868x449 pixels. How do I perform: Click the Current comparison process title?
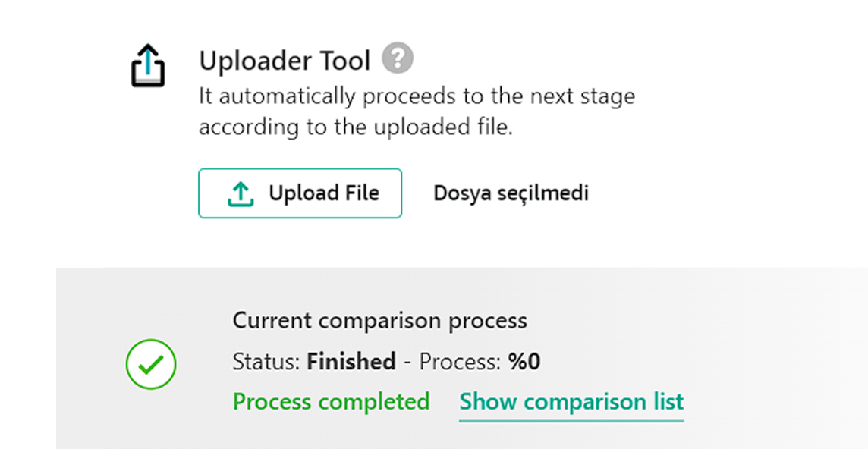379,321
